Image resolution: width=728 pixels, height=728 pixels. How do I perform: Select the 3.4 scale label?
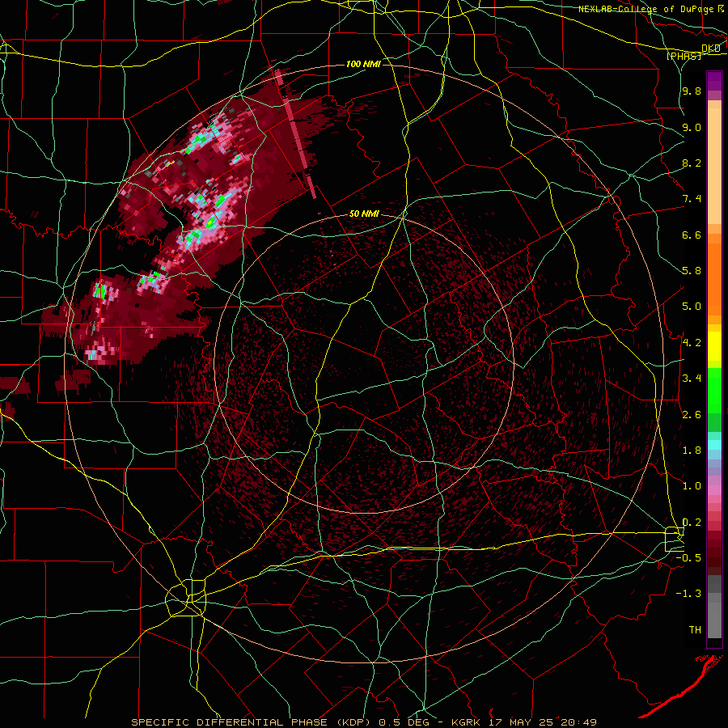pyautogui.click(x=692, y=379)
